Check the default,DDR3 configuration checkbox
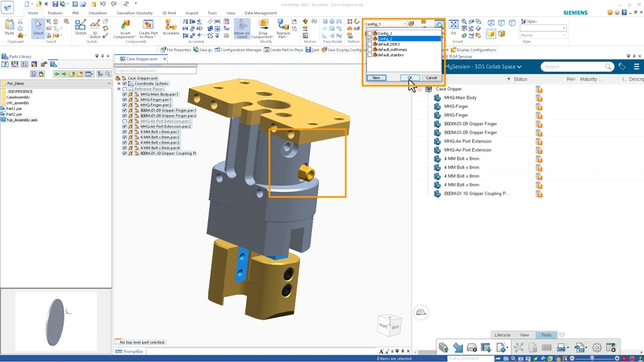644x362 pixels. (x=370, y=44)
